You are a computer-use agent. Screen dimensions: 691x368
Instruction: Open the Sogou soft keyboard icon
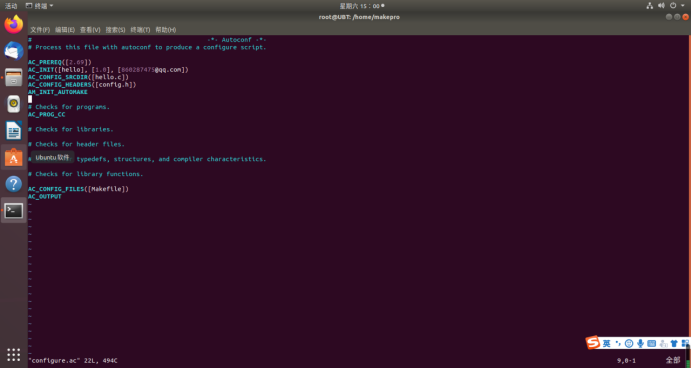coord(652,344)
